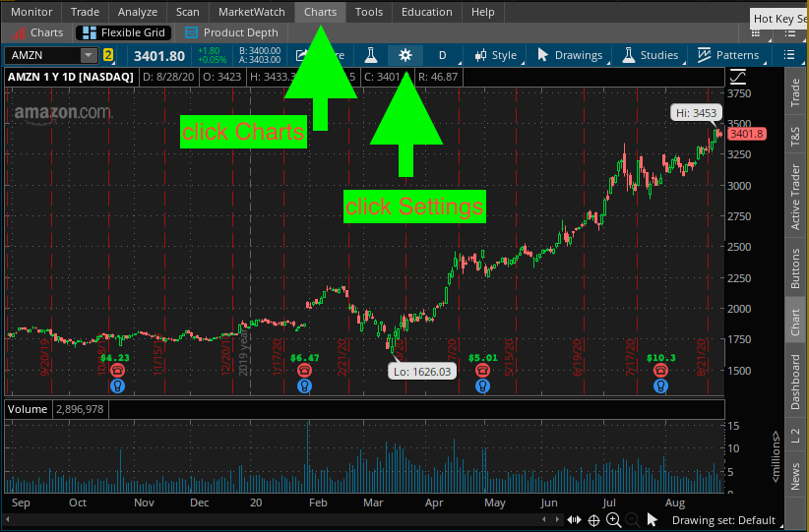Click the AMZN symbol input field
Image resolution: width=809 pixels, height=532 pixels.
click(43, 55)
